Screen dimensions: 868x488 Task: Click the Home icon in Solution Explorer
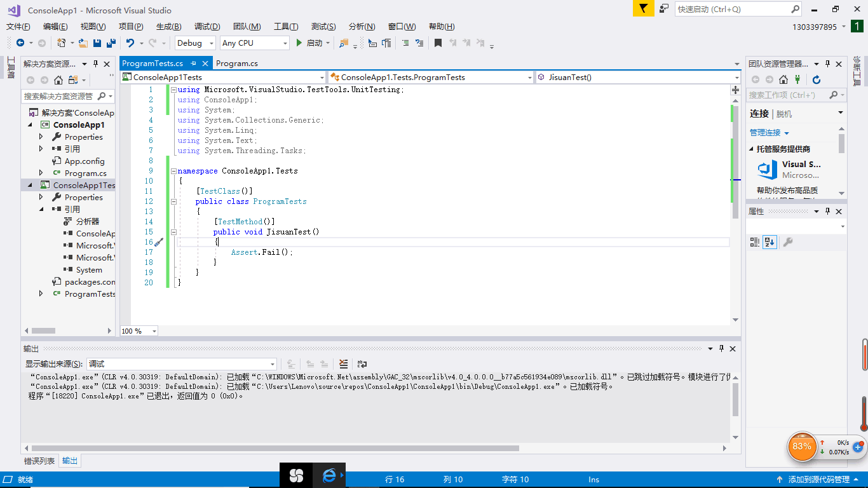click(x=58, y=80)
